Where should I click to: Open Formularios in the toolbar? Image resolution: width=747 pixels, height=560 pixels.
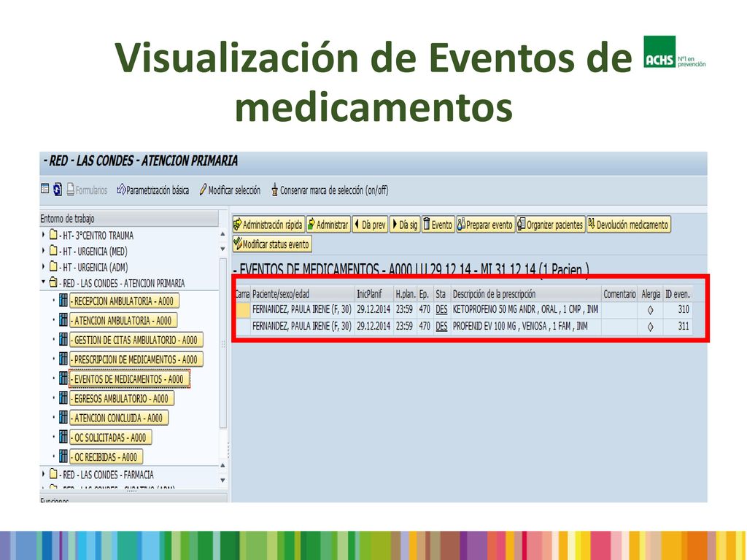pyautogui.click(x=87, y=190)
